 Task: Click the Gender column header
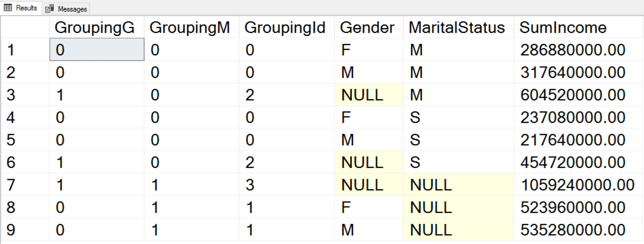tap(367, 28)
